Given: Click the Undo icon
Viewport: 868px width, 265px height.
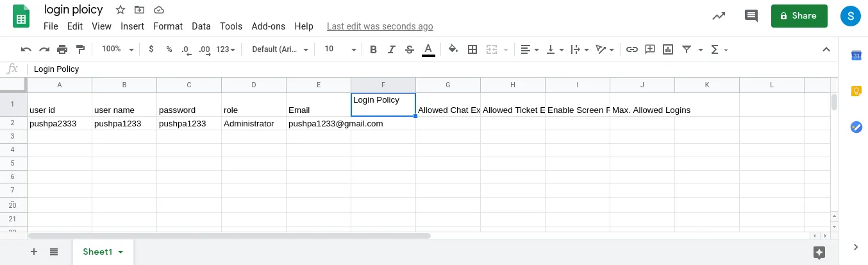Looking at the screenshot, I should (26, 49).
